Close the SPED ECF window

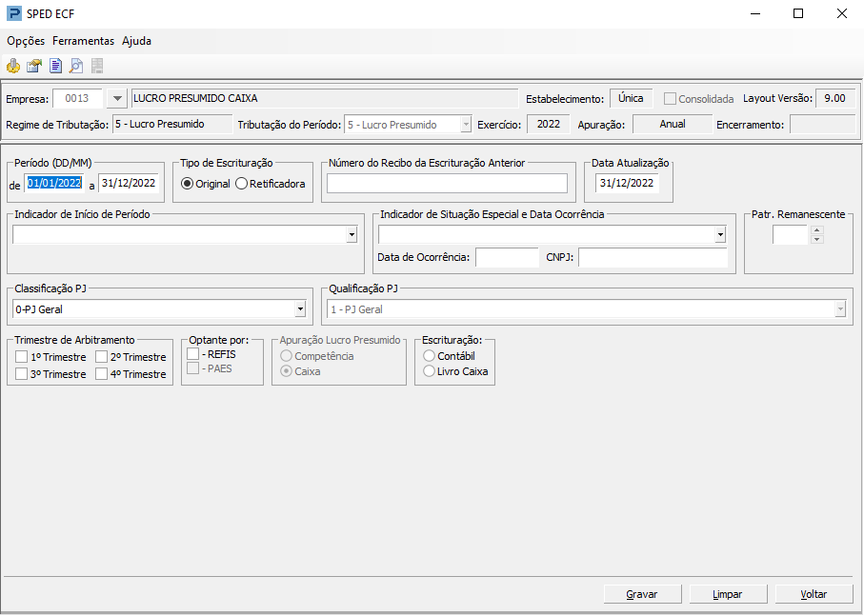[842, 13]
